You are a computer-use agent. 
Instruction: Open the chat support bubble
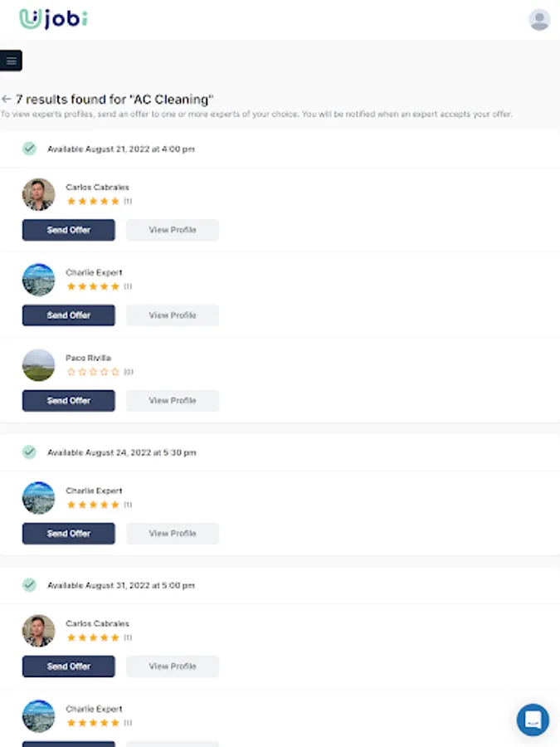[x=533, y=720]
